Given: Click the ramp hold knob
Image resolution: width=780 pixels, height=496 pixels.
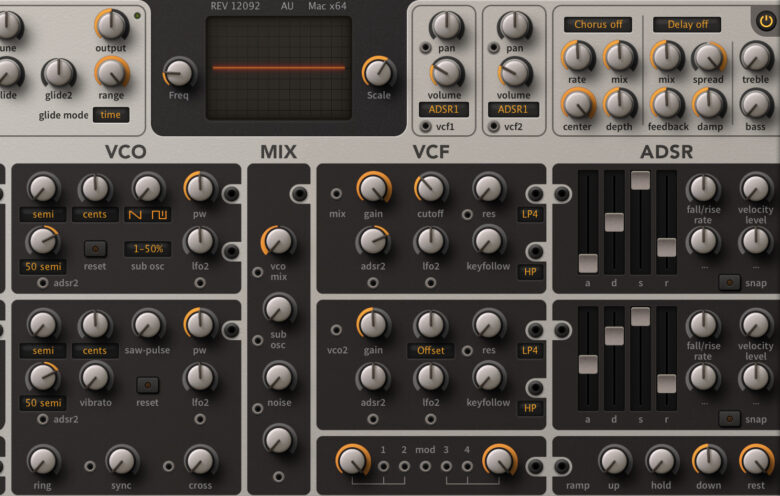Looking at the screenshot, I should 661,461.
